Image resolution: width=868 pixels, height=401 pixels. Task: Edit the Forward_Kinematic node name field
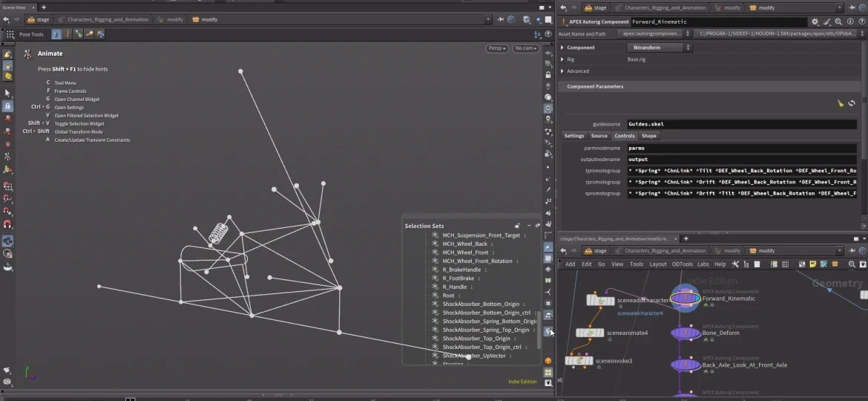point(719,22)
